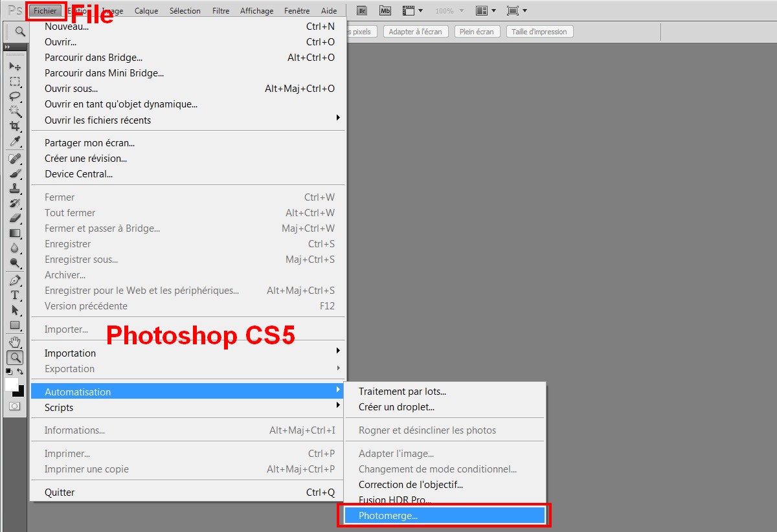Image resolution: width=777 pixels, height=532 pixels.
Task: Click the highlighted Automatisation menu entry
Action: click(x=188, y=392)
